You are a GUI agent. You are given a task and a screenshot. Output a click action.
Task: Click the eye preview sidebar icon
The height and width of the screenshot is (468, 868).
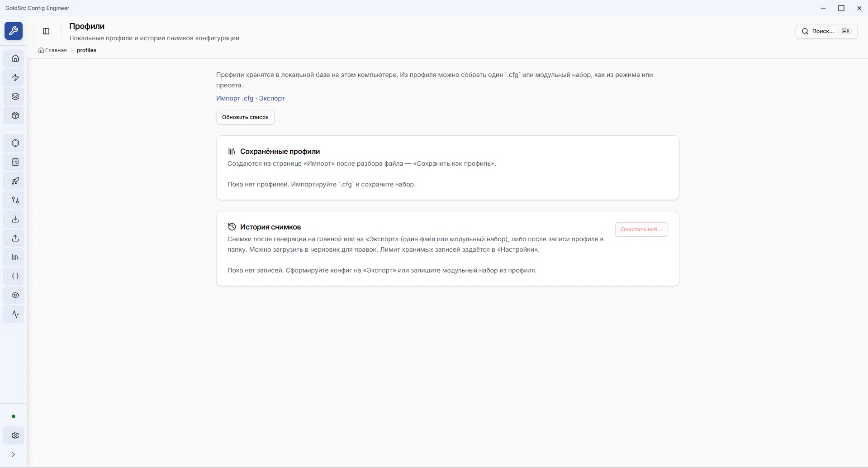[15, 296]
